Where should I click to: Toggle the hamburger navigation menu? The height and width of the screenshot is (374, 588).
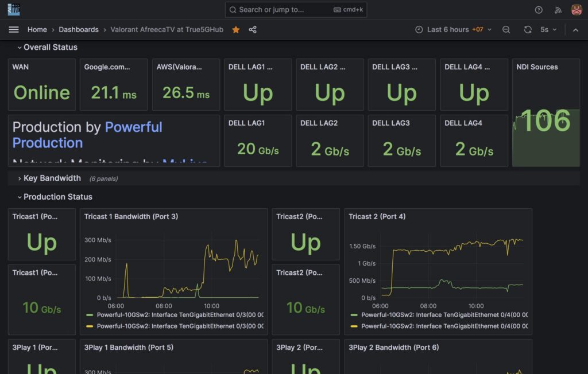tap(14, 30)
